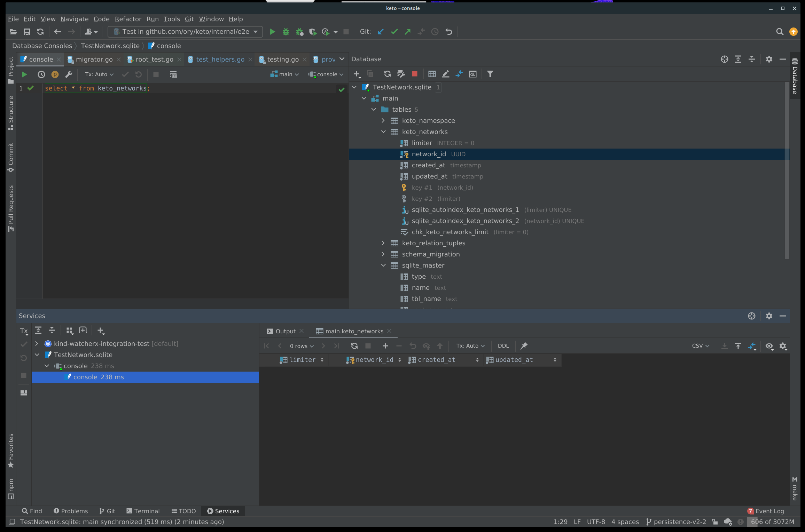Select the main schema dropdown in editor
Screen dimensions: 805x532
285,74
